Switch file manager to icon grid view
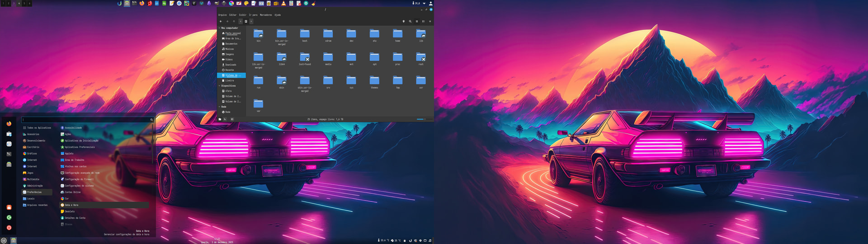868x244 pixels. pyautogui.click(x=417, y=21)
